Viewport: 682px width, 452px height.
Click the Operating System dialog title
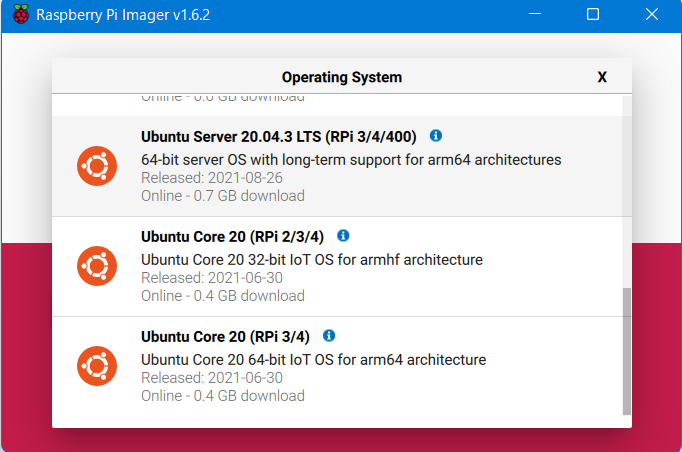click(x=341, y=77)
